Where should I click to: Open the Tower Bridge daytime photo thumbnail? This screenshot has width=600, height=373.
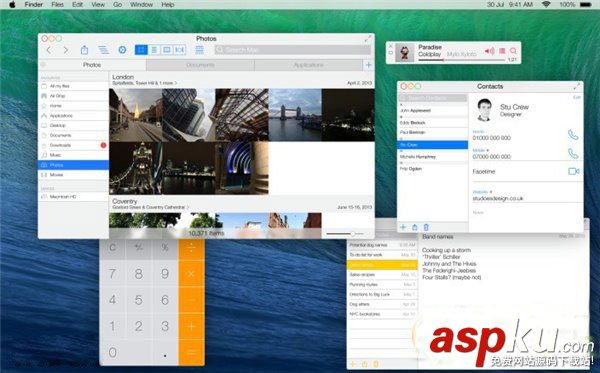(x=295, y=115)
